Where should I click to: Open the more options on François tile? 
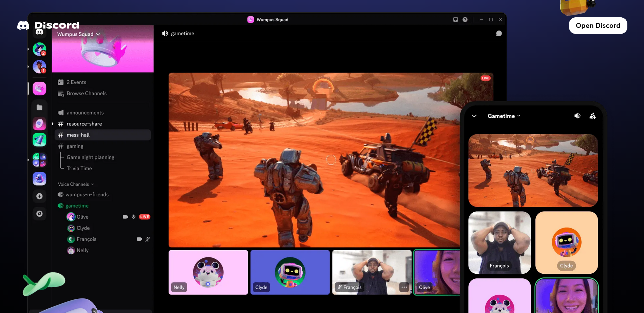(x=404, y=287)
